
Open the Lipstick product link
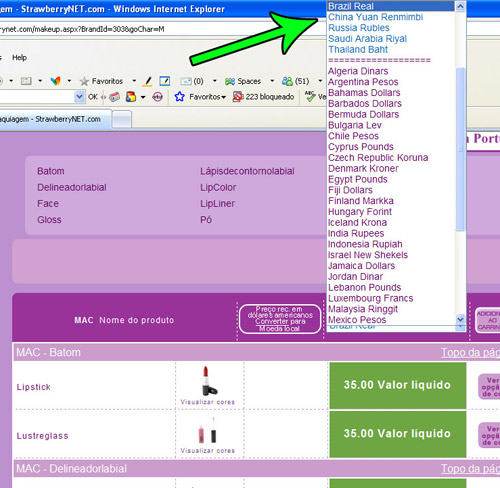point(33,387)
